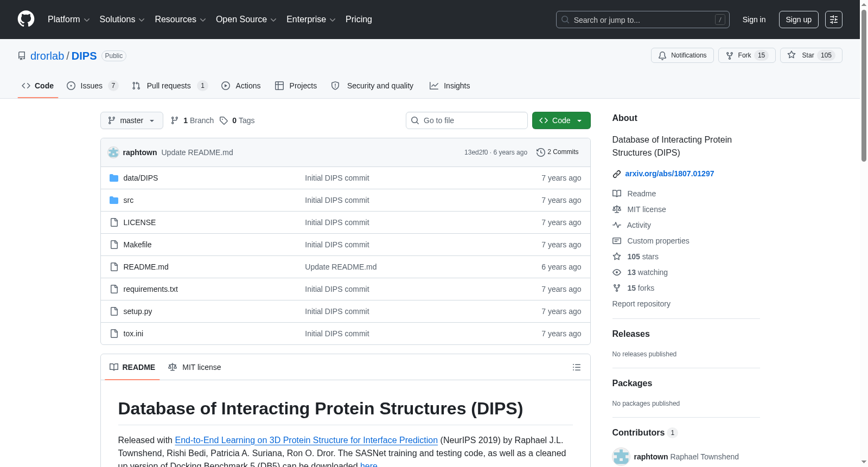This screenshot has width=868, height=467.
Task: Open the Issues tab
Action: (92, 86)
